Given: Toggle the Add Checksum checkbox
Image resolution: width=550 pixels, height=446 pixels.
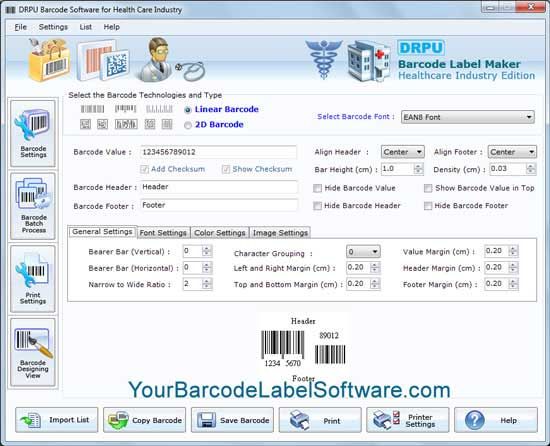Looking at the screenshot, I should coord(144,170).
